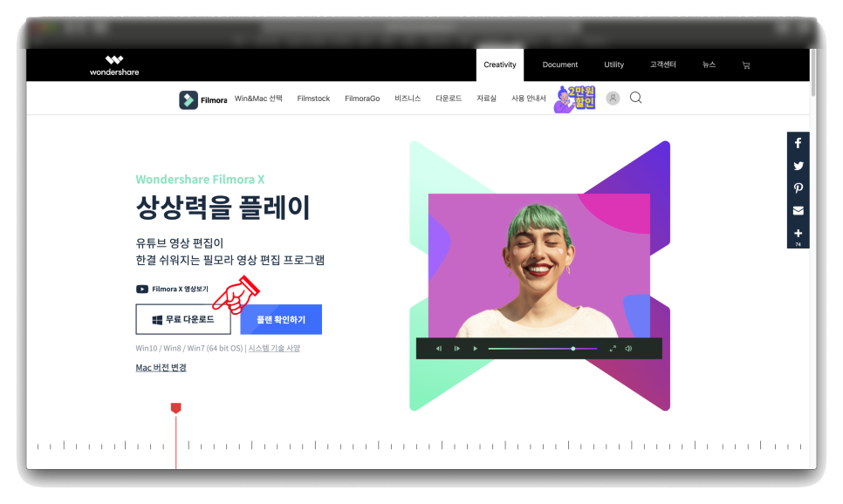
Task: Click the volume speaker icon on player
Action: tap(628, 349)
